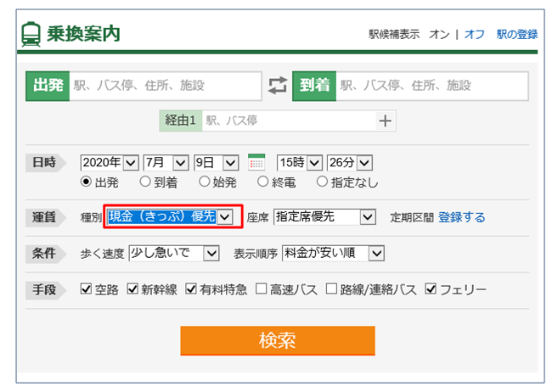Open the 駅の登録 link
This screenshot has width=552, height=392.
tap(517, 35)
